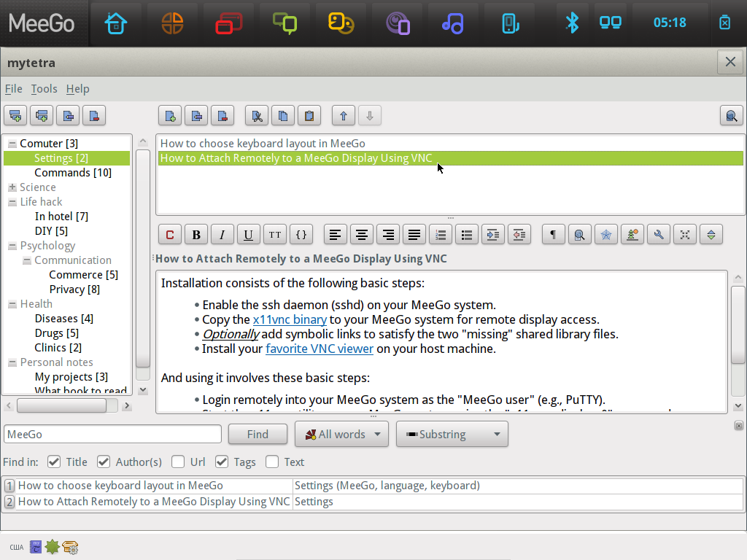Click the wrench icon in editor toolbar

(x=659, y=234)
